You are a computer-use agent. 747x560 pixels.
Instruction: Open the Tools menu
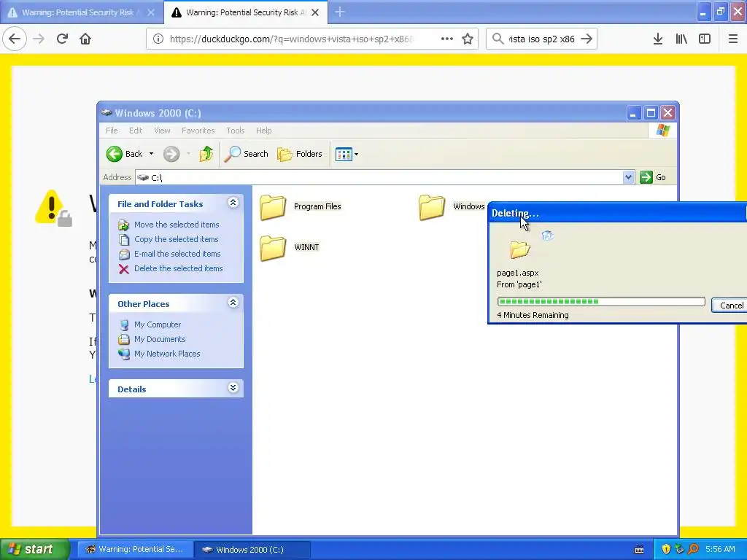[x=236, y=131]
